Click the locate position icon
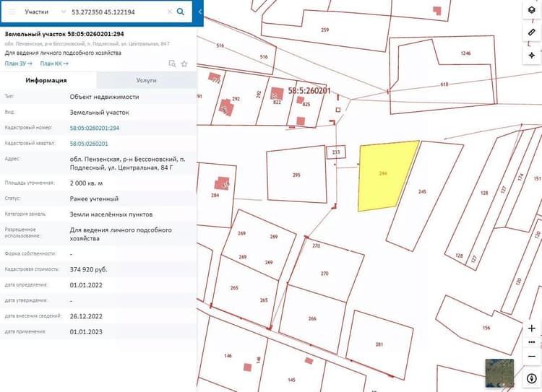The width and height of the screenshot is (542, 392). point(532,56)
